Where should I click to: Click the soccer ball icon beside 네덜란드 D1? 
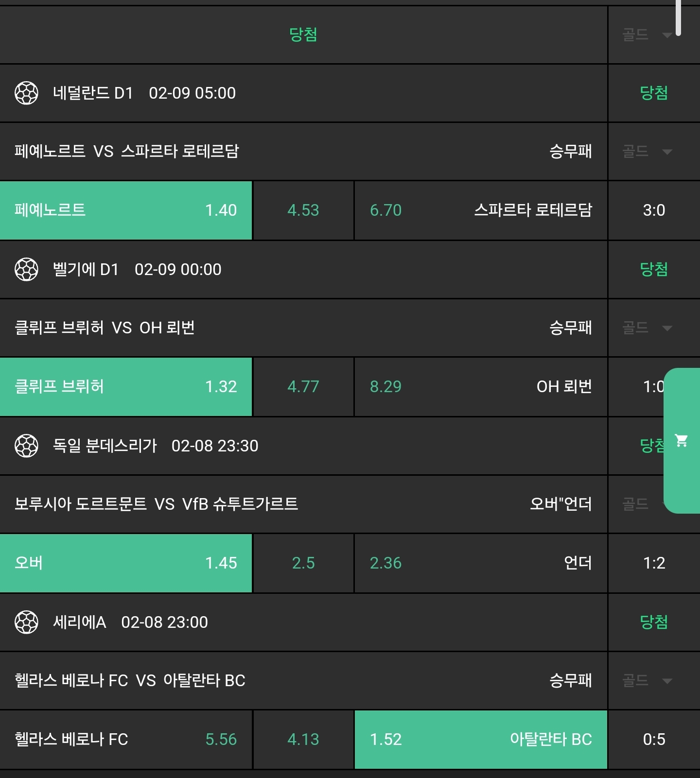[26, 93]
